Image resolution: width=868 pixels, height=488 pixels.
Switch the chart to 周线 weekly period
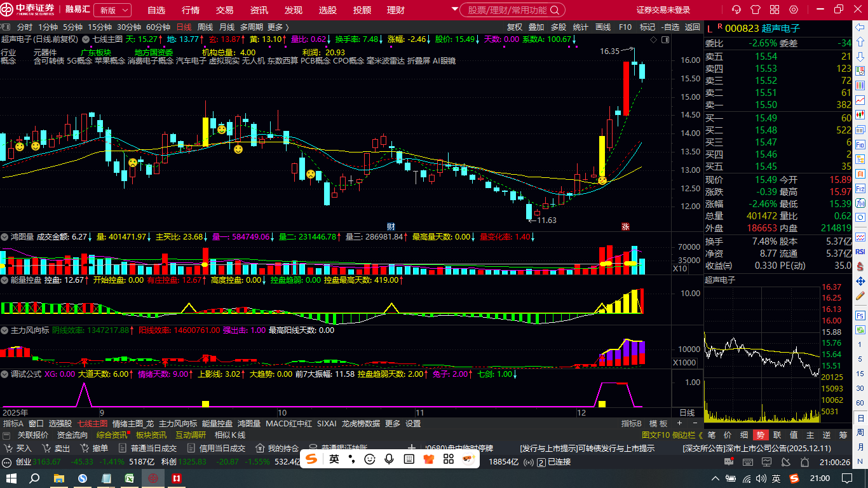(x=205, y=27)
